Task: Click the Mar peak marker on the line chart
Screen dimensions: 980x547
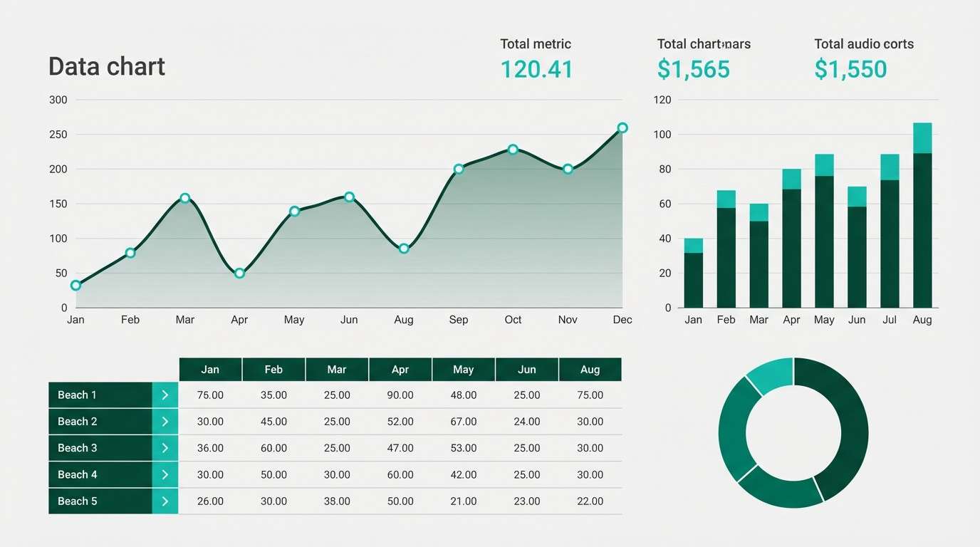Action: tap(184, 197)
